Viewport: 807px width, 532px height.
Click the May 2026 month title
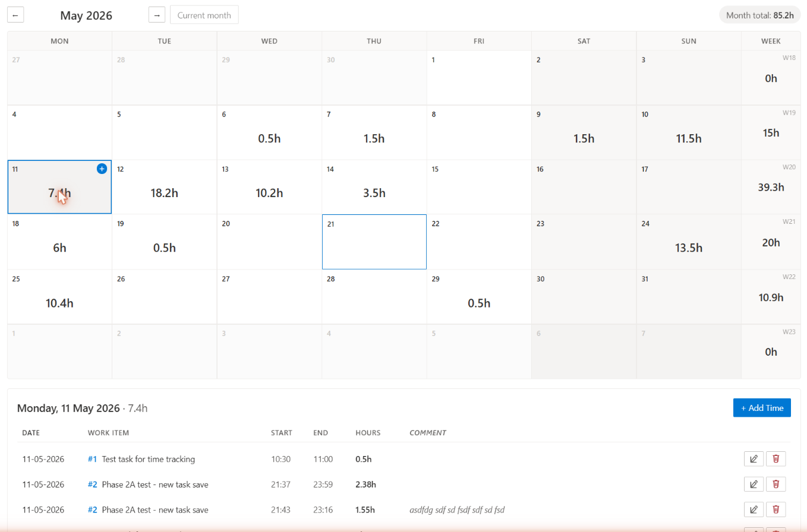(x=86, y=15)
